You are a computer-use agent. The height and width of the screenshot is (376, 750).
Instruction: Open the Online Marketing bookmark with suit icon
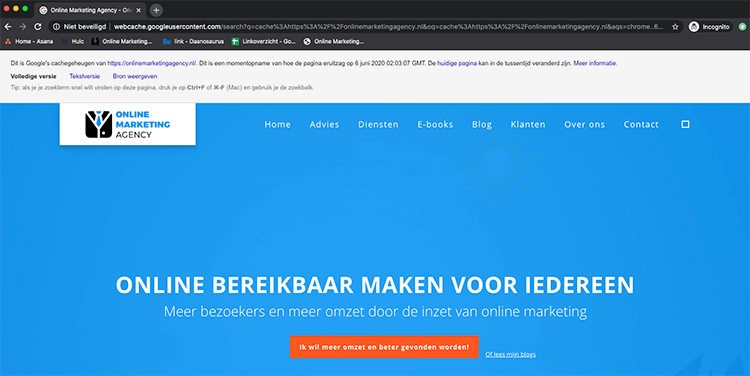point(121,42)
